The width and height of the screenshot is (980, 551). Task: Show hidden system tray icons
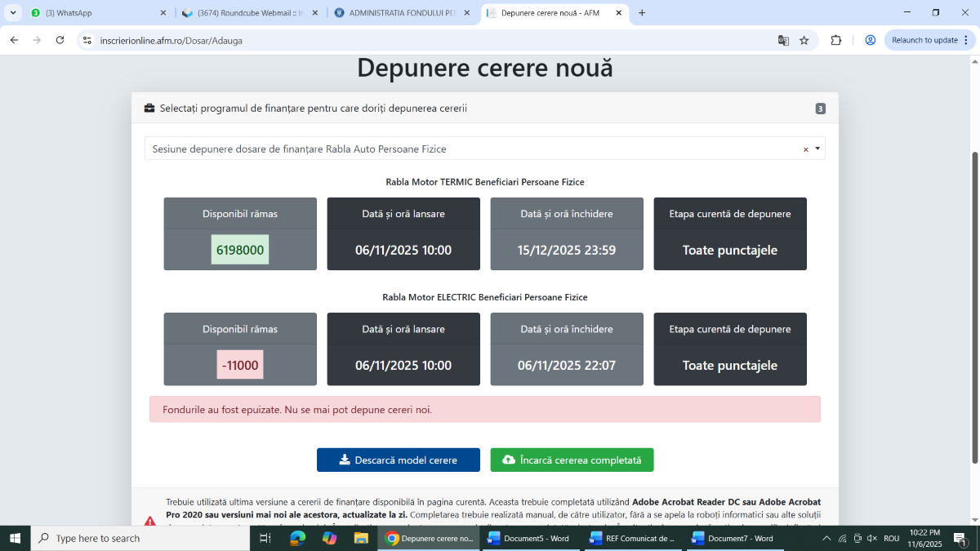click(x=826, y=538)
